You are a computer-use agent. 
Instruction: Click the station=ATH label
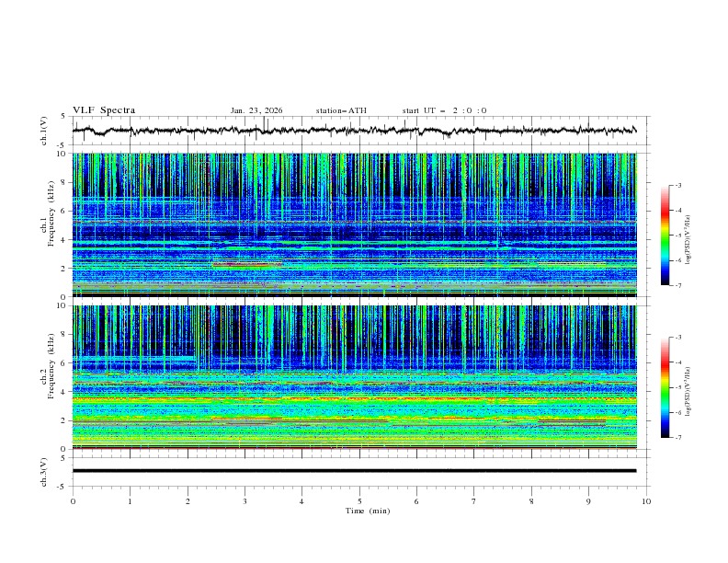tap(341, 110)
